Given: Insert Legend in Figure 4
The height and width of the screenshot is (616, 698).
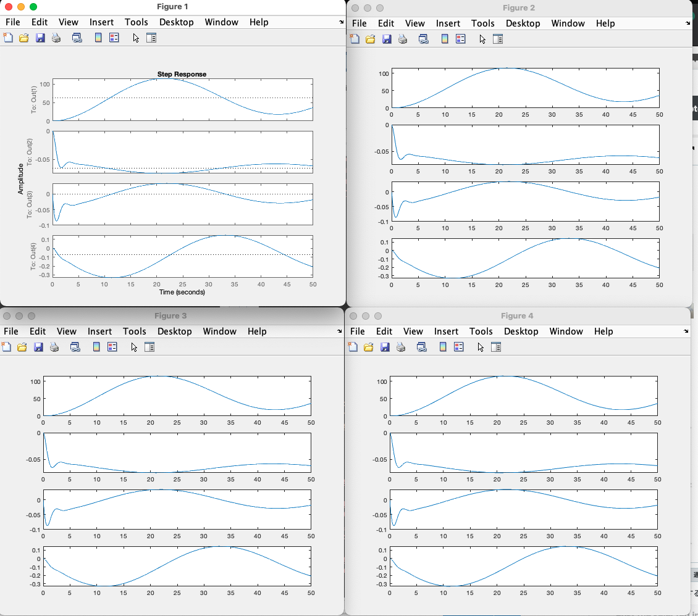Looking at the screenshot, I should click(x=459, y=347).
